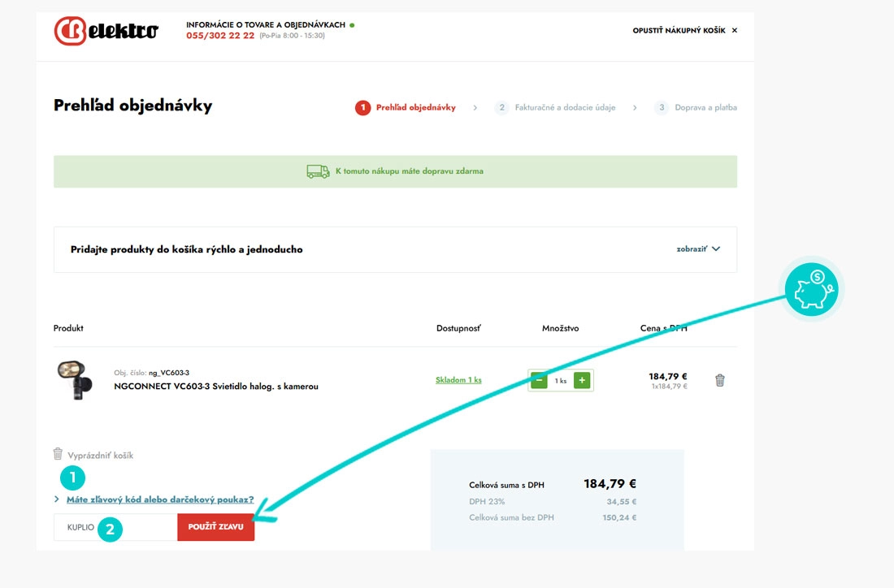The height and width of the screenshot is (588, 894).
Task: Toggle the Máte zľavový kód alebo darčekový poukaz? link
Action: [160, 499]
